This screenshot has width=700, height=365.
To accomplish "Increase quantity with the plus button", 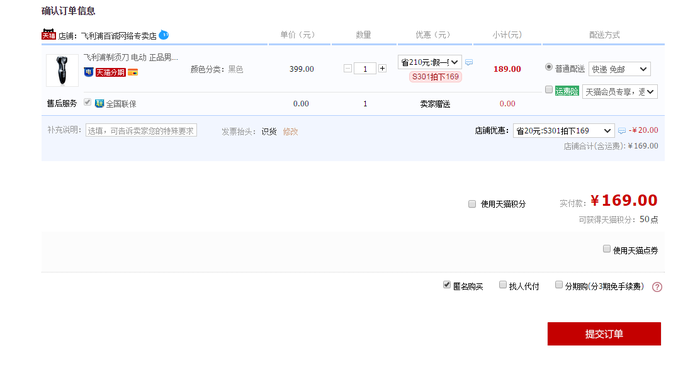I will 382,69.
